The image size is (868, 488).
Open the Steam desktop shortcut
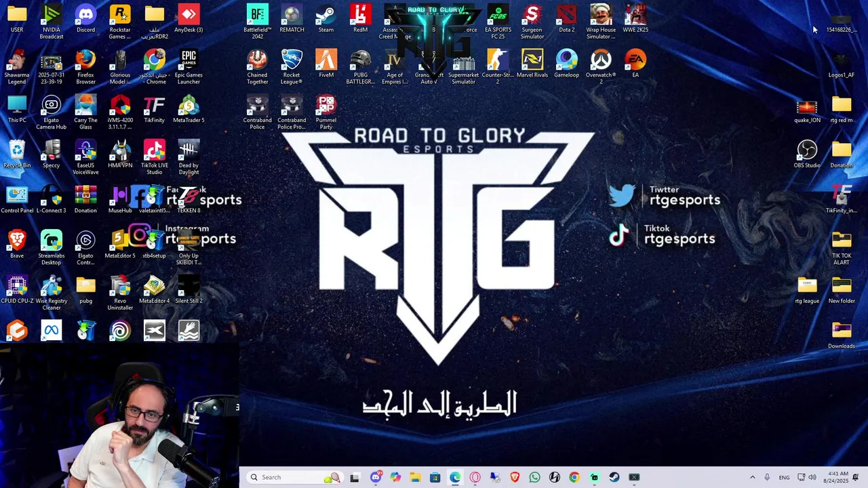(x=326, y=18)
